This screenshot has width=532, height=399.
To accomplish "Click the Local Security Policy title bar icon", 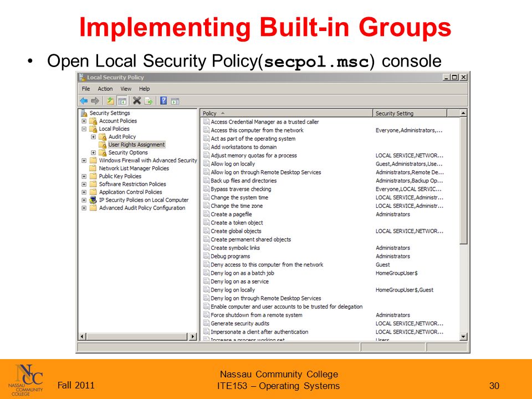I will pos(82,77).
